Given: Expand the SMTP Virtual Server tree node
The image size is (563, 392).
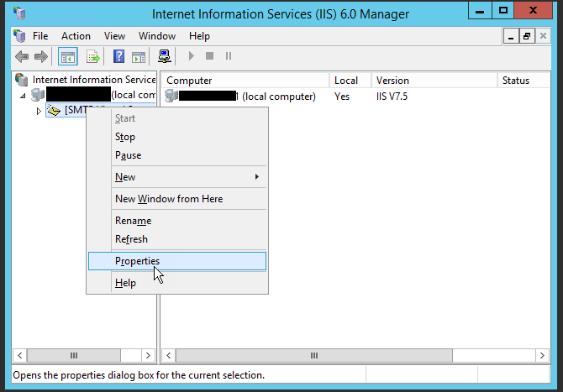Looking at the screenshot, I should pos(39,111).
